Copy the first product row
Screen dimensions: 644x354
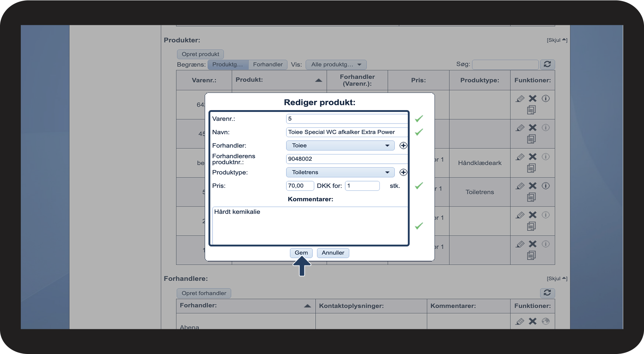[x=531, y=110]
